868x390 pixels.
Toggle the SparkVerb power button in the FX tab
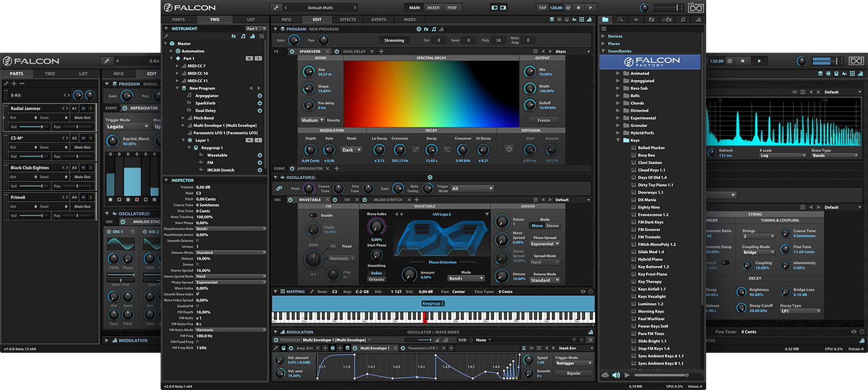coord(292,51)
